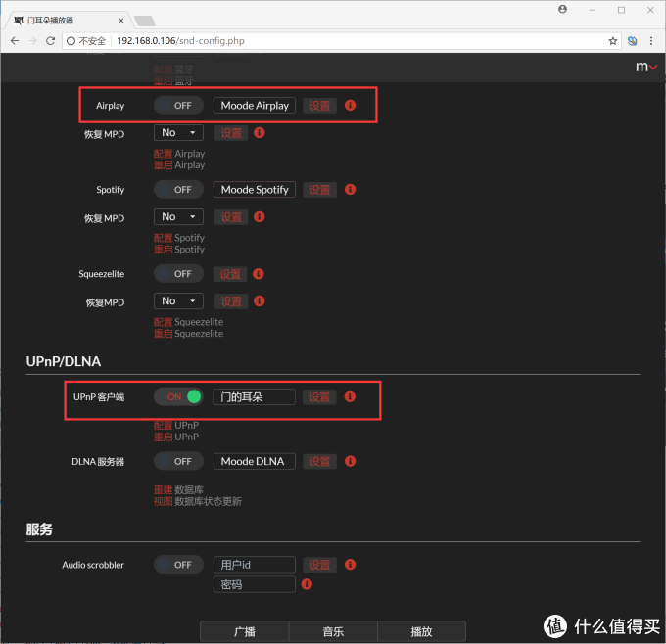The width and height of the screenshot is (666, 644).
Task: Click 设置 for 恢复 MPD under Spotify
Action: click(231, 217)
